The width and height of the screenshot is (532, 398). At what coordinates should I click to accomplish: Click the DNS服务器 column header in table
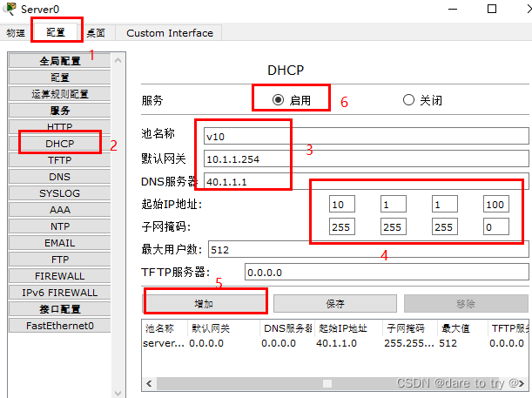pyautogui.click(x=287, y=328)
